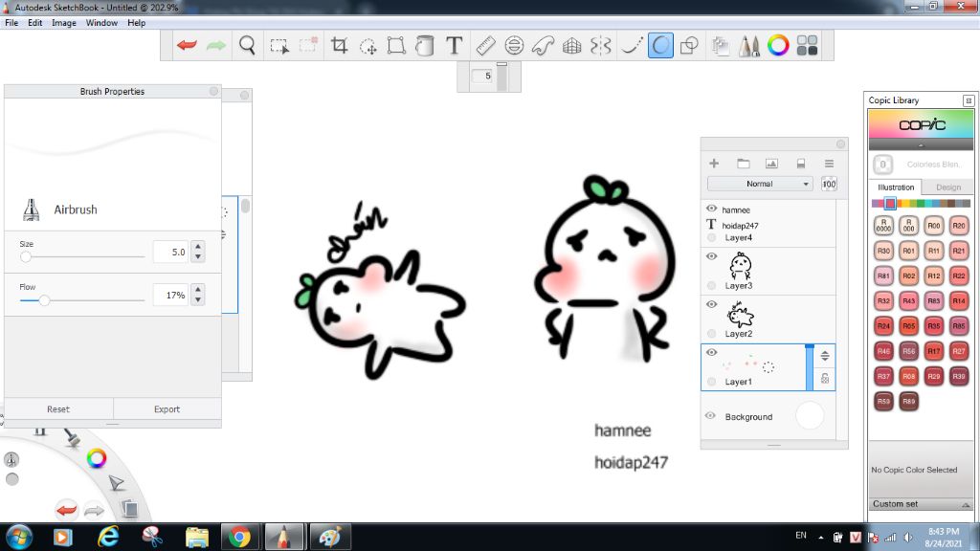980x551 pixels.
Task: Toggle the highlighted Predictive Stroke tool
Action: pos(660,46)
